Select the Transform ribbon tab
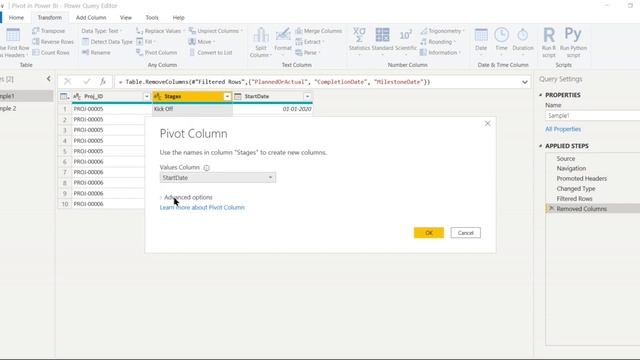 (50, 18)
